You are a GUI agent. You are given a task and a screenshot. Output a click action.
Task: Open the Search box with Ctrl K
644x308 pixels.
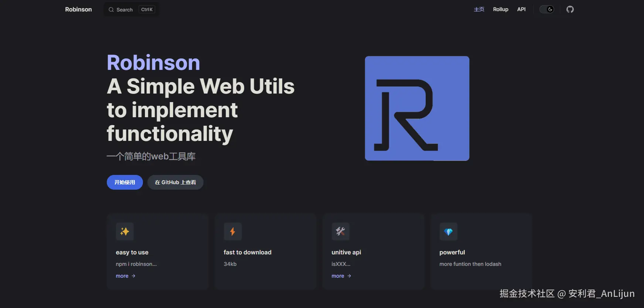point(132,10)
